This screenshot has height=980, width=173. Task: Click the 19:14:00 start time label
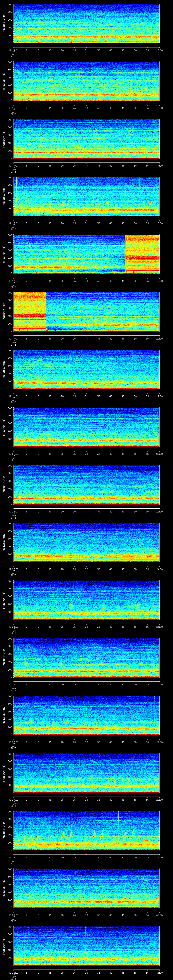click(13, 50)
